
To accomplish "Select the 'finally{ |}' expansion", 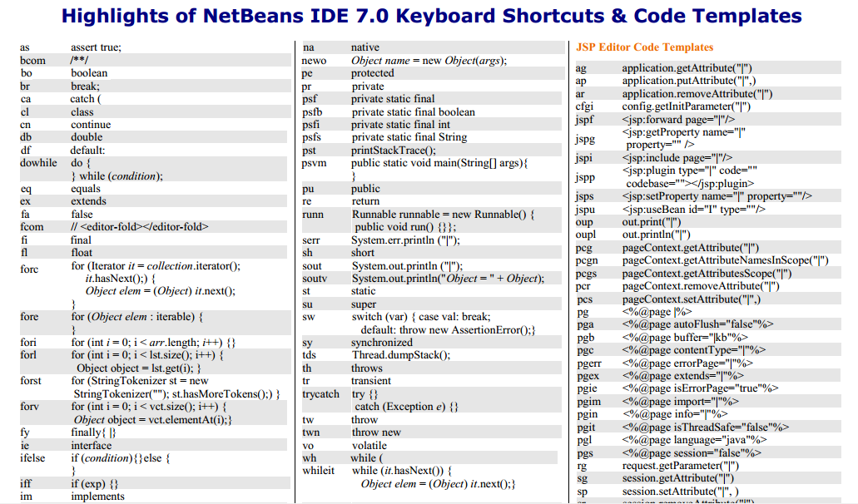I will (x=93, y=432).
